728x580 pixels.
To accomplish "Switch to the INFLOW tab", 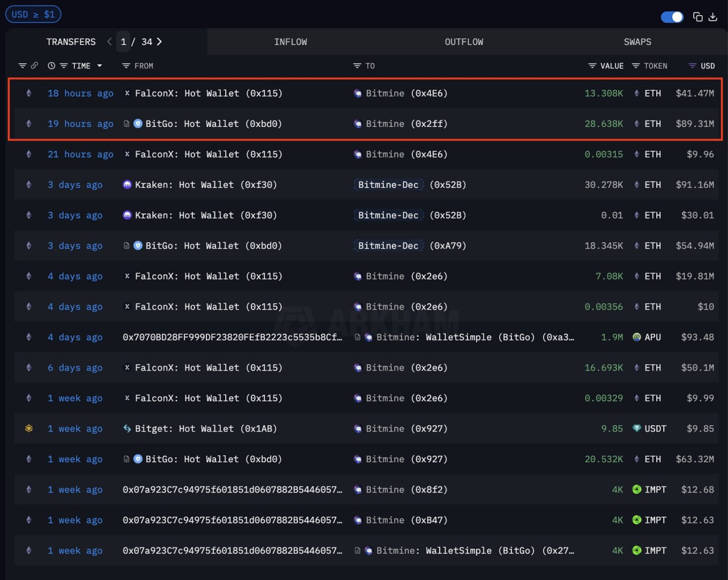I will click(290, 42).
